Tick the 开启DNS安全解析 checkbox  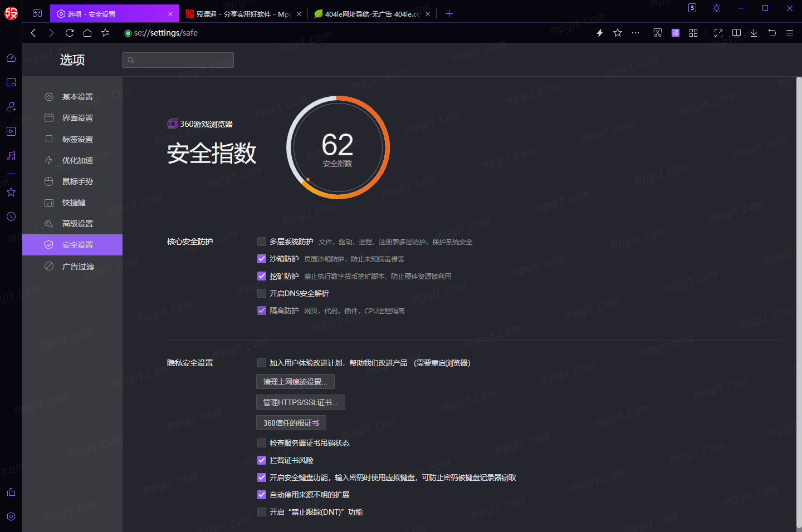262,293
